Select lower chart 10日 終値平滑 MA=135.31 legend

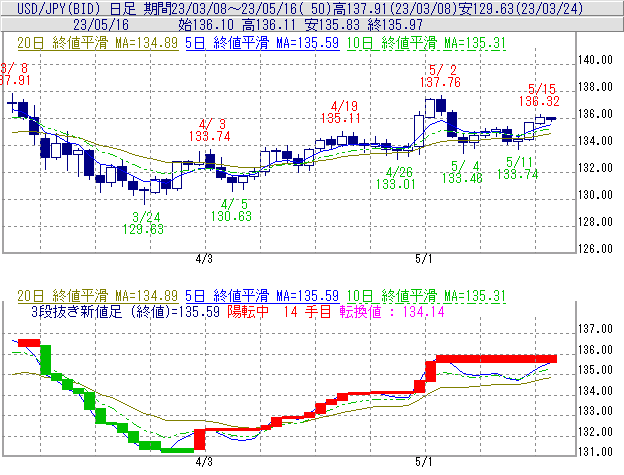point(426,296)
